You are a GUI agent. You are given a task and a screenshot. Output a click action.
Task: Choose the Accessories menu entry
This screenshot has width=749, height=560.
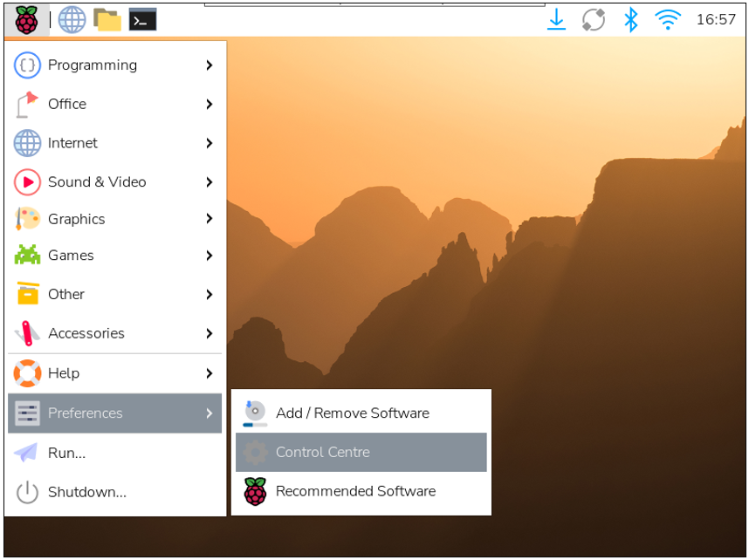(114, 333)
